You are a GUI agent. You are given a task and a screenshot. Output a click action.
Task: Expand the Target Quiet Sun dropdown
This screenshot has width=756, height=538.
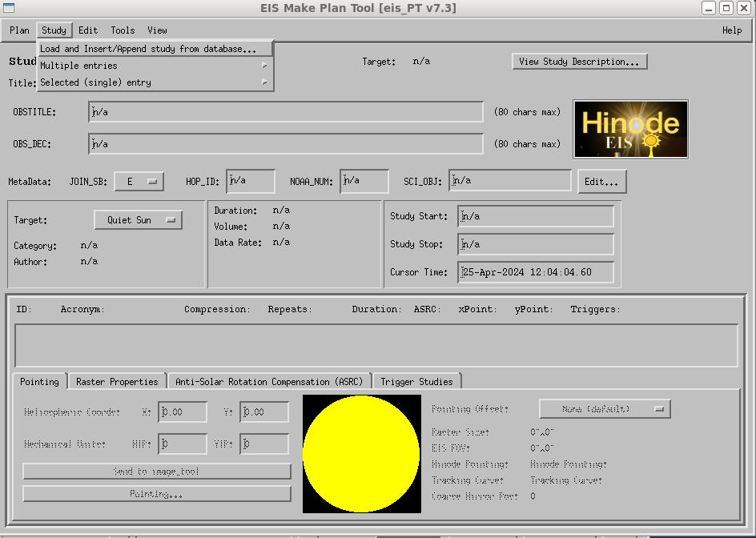(x=138, y=220)
